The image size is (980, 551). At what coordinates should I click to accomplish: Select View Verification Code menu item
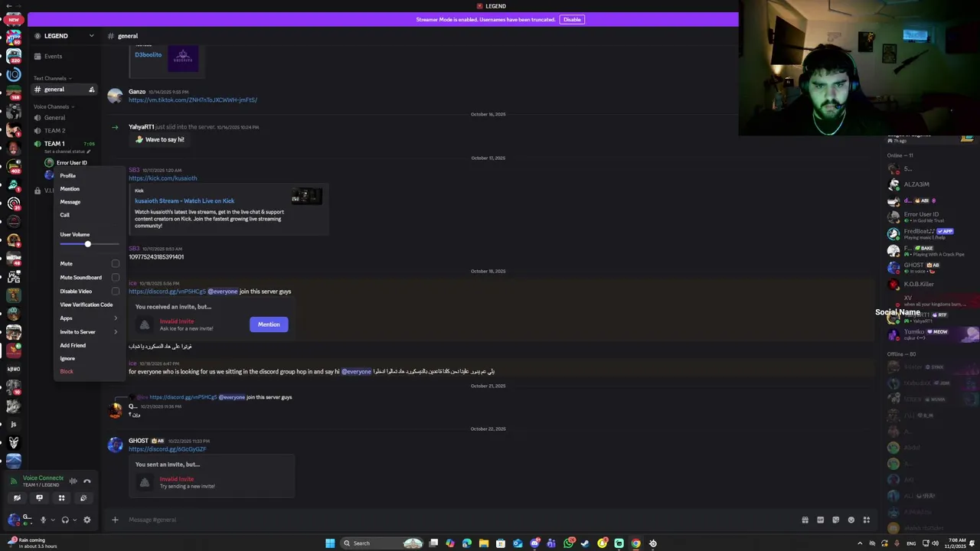(90, 305)
